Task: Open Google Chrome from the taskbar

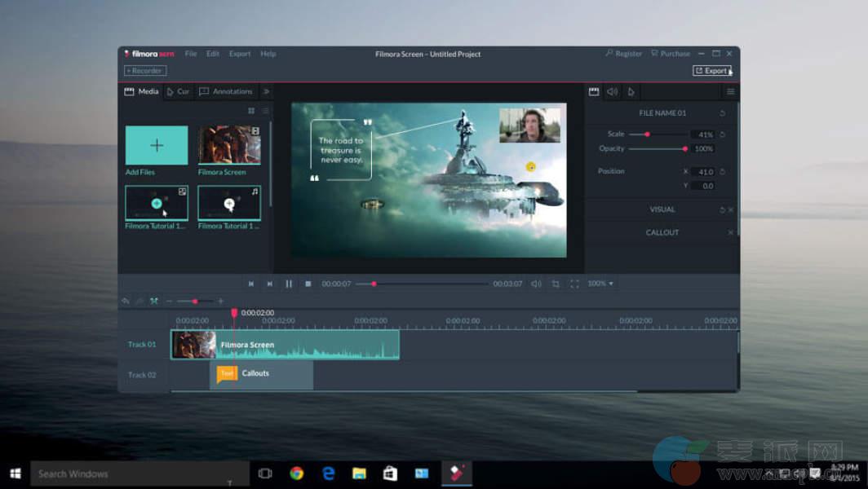Action: (297, 474)
